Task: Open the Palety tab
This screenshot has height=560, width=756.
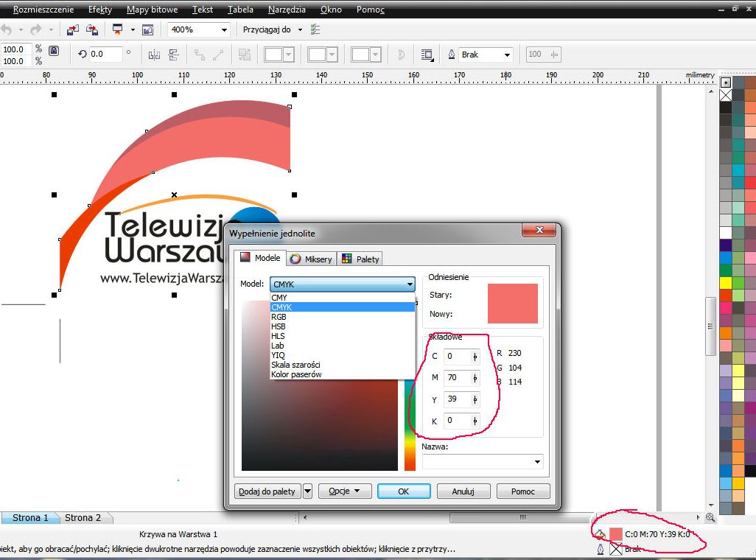Action: [x=361, y=259]
